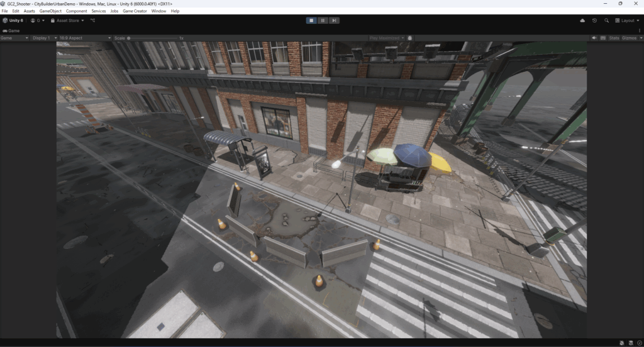Mute audio in Game view

[594, 38]
